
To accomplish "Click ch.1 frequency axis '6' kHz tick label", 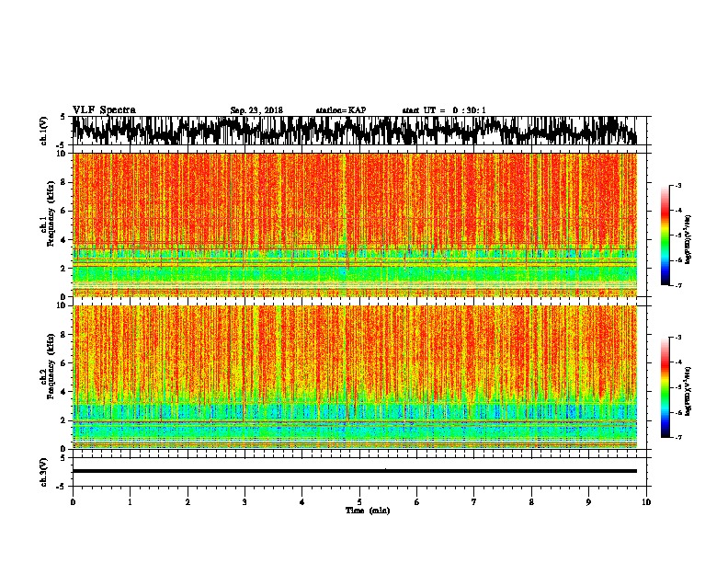I will [x=63, y=211].
